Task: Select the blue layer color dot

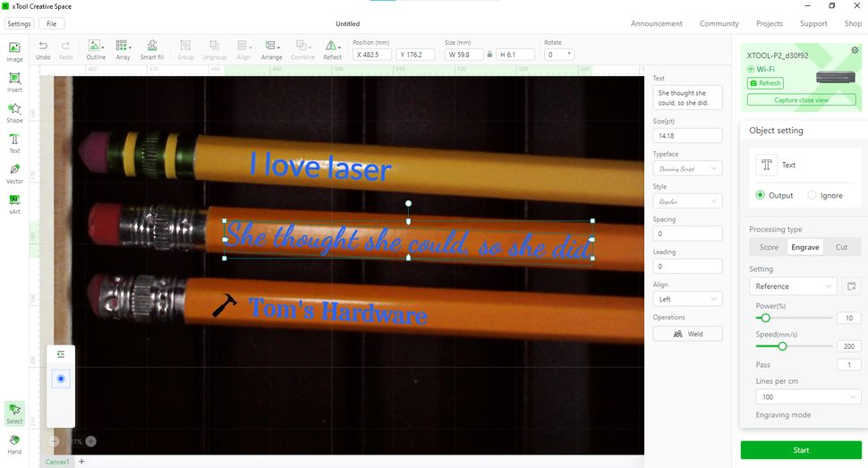Action: point(61,379)
